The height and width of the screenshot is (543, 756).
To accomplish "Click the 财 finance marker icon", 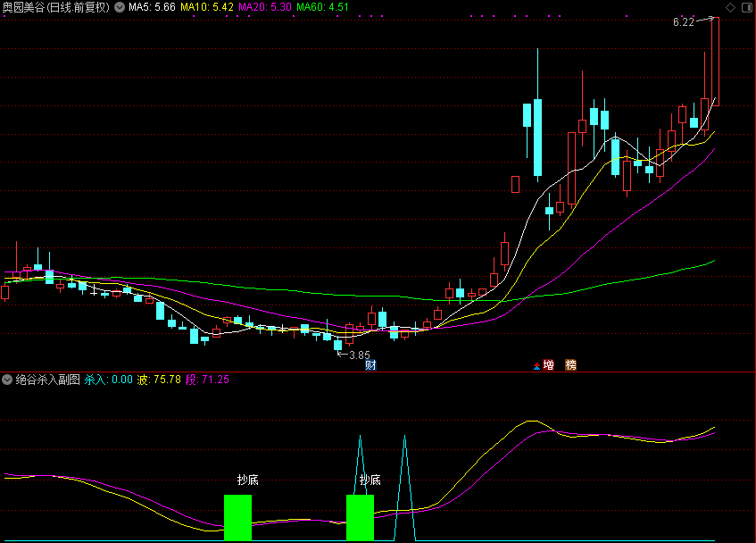I will (x=370, y=365).
